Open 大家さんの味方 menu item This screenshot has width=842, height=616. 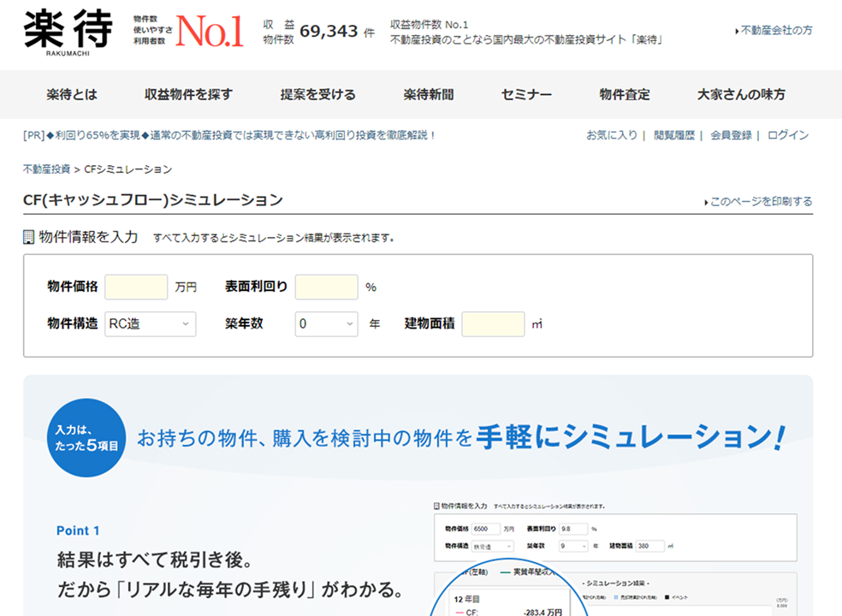pyautogui.click(x=741, y=95)
